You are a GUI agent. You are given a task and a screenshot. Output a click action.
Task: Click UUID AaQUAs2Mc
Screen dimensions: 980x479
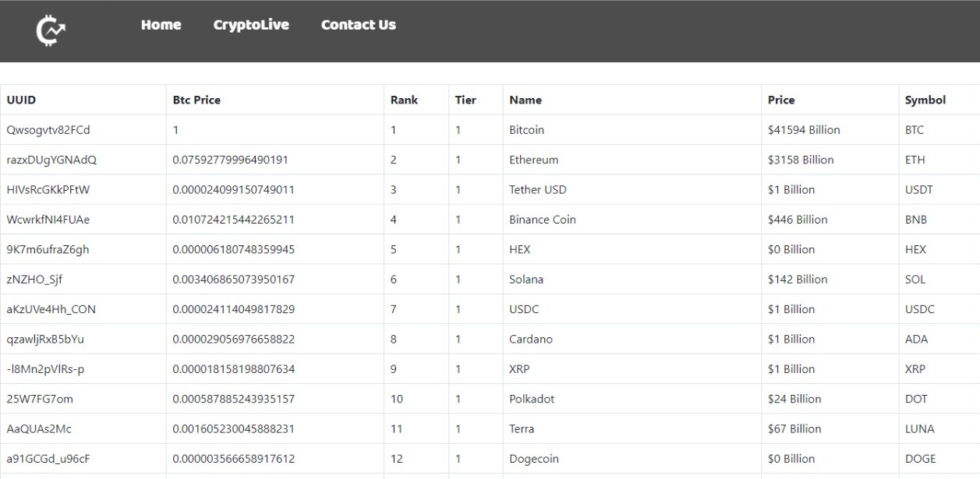[x=39, y=428]
